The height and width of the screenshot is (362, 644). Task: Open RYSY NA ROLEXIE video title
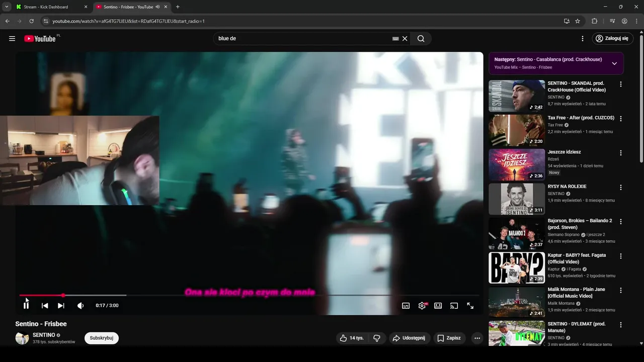click(x=567, y=187)
